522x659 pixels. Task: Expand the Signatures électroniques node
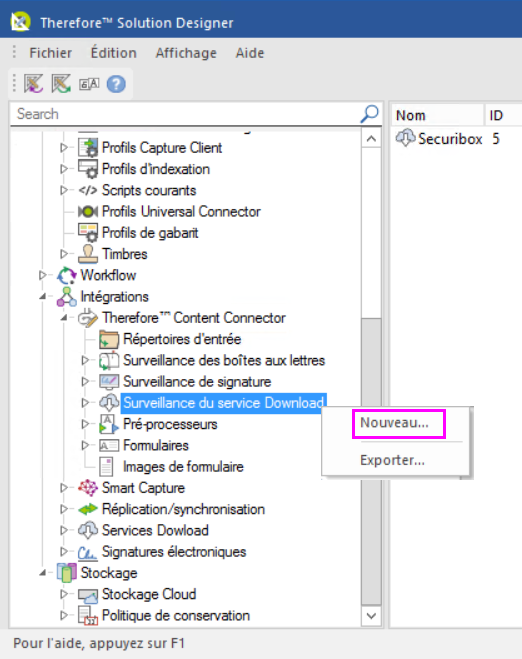(x=64, y=552)
